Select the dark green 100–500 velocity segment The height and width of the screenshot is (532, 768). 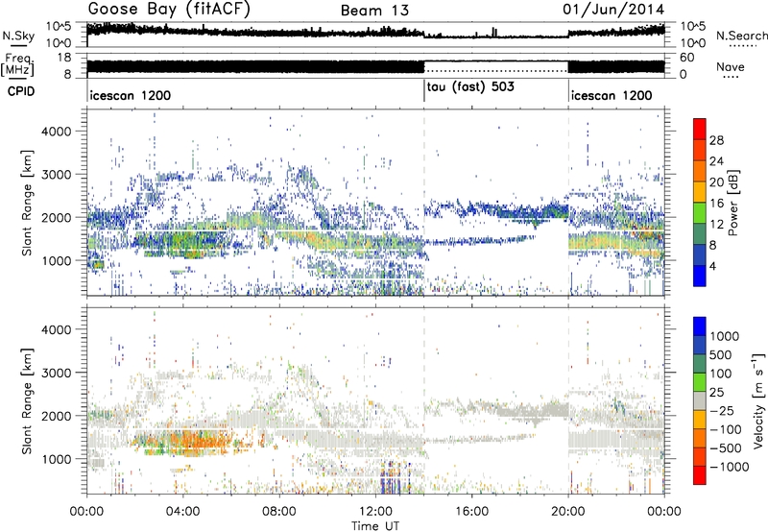pos(700,364)
